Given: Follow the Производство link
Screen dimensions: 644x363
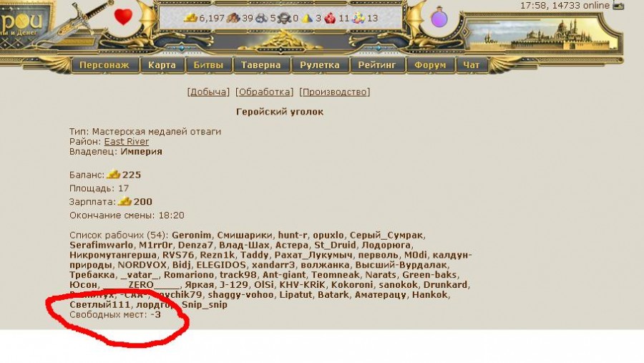Looking at the screenshot, I should [334, 92].
